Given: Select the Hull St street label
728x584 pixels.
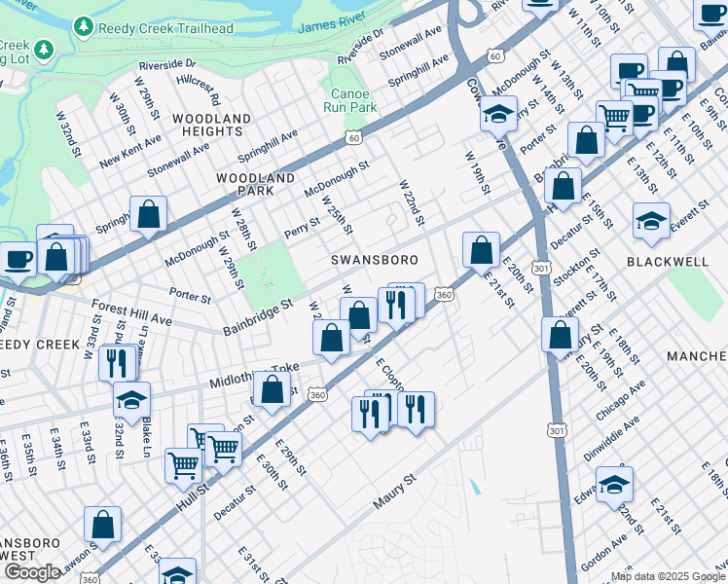Looking at the screenshot, I should 193,497.
